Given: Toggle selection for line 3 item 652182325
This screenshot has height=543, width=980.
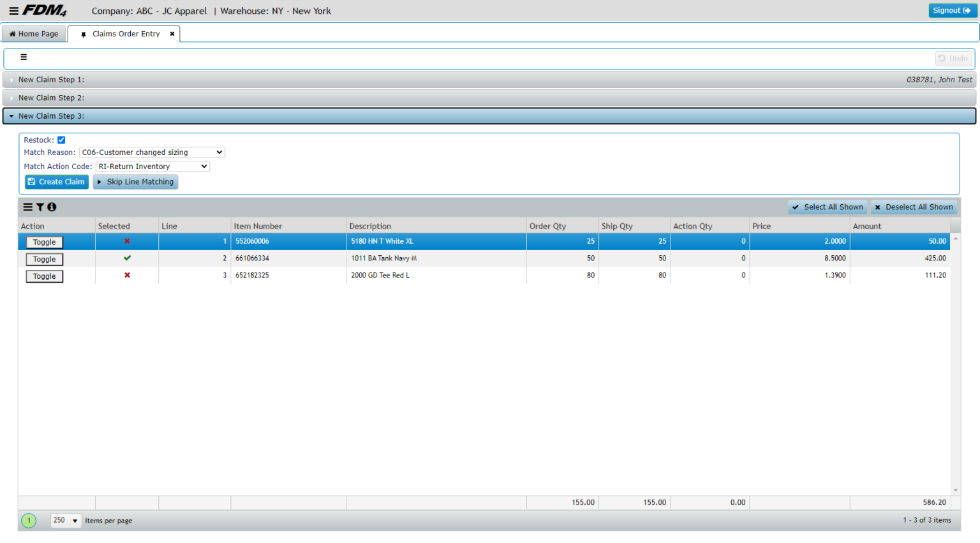Looking at the screenshot, I should 43,276.
